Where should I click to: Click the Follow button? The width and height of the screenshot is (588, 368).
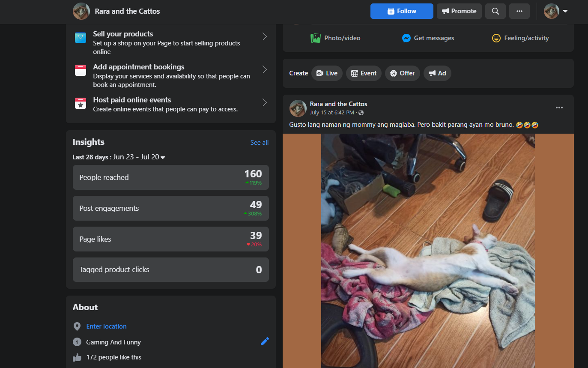tap(402, 11)
